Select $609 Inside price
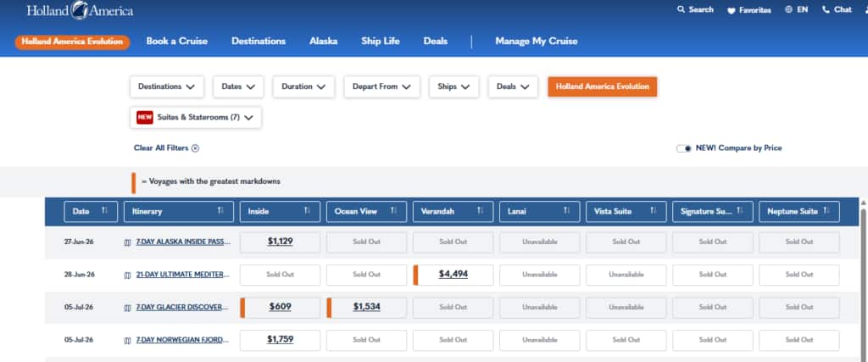868x362 pixels. click(x=280, y=307)
